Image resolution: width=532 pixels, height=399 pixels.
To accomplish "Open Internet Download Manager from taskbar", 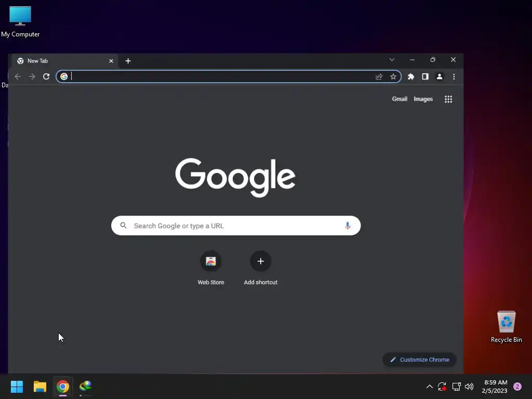I will (86, 387).
